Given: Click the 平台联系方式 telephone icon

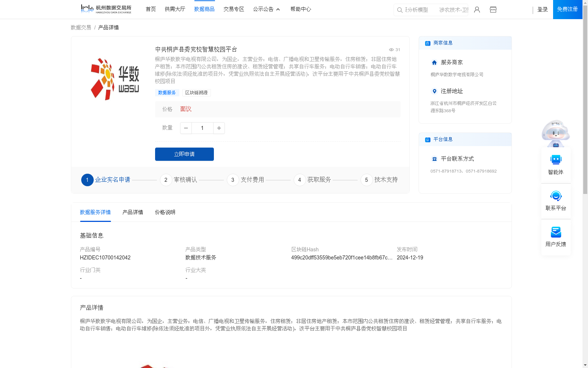Looking at the screenshot, I should pyautogui.click(x=434, y=159).
